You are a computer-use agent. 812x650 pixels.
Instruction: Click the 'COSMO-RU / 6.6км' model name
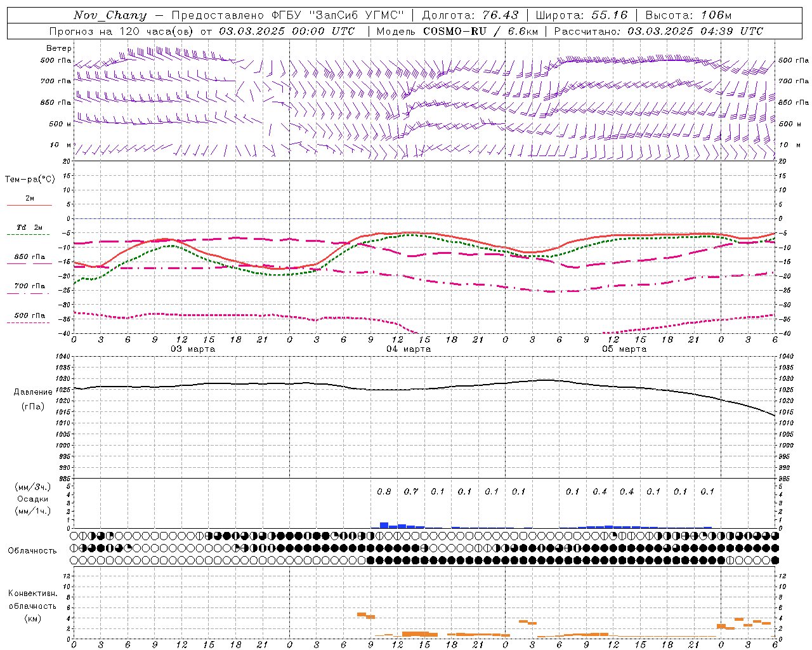(480, 31)
